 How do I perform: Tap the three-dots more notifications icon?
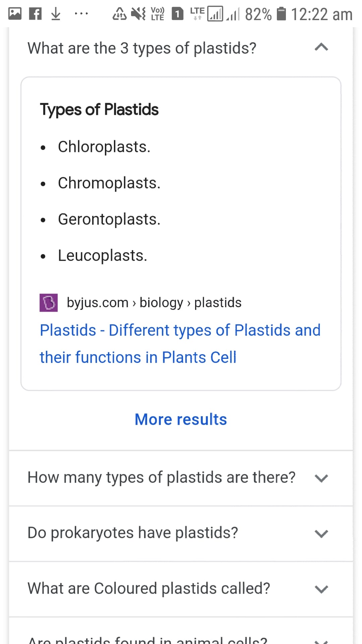[81, 14]
